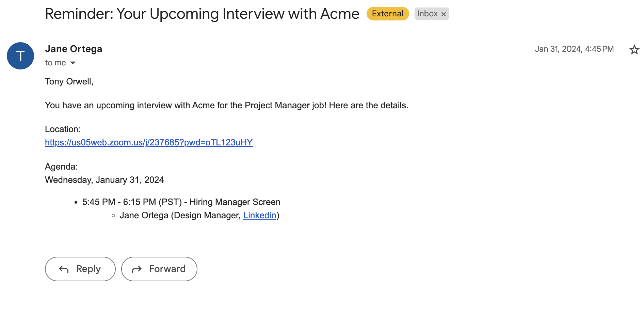The image size is (644, 316).
Task: Star this email from Jane Ortega
Action: pos(634,50)
